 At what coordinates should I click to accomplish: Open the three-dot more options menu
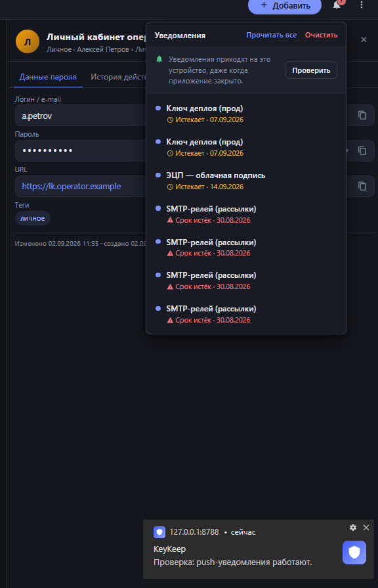click(x=362, y=5)
